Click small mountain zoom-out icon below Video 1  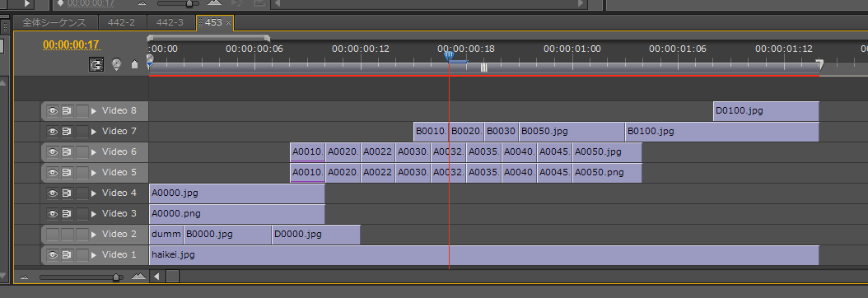(x=25, y=277)
